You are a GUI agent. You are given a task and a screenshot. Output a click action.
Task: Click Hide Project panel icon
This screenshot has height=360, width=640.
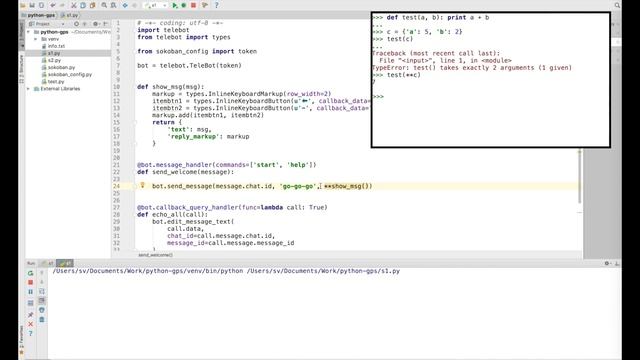point(106,24)
